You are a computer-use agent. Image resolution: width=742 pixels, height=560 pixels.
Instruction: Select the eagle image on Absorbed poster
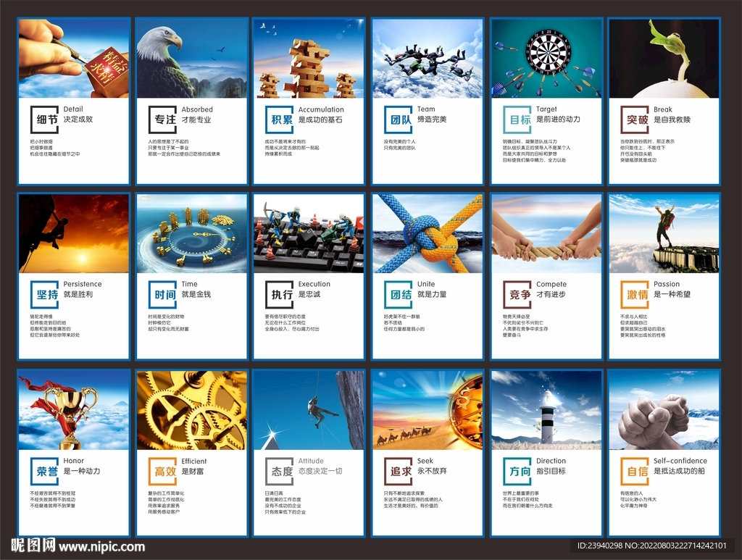click(191, 58)
